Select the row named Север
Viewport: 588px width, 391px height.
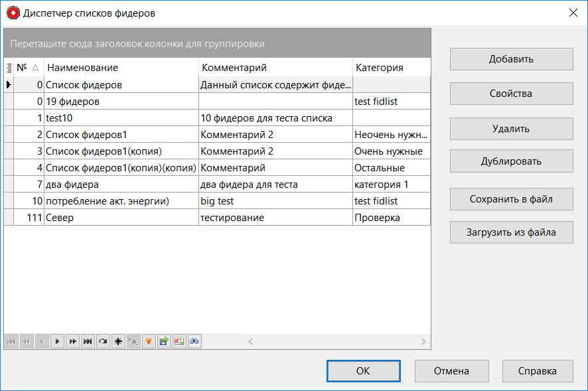pyautogui.click(x=121, y=218)
